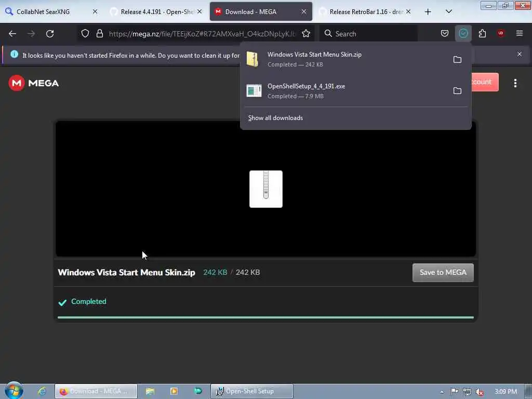532x399 pixels.
Task: Click the 3:09 PM taskbar clock
Action: coord(506,392)
